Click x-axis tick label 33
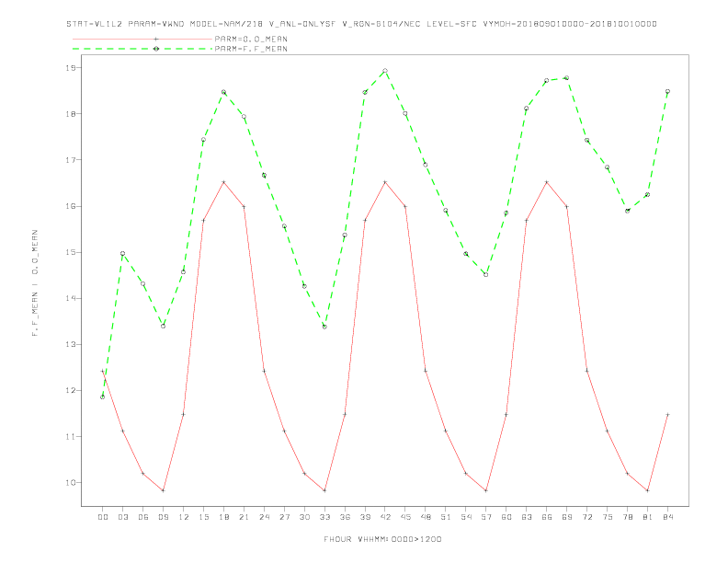This screenshot has width=728, height=563. click(x=324, y=517)
